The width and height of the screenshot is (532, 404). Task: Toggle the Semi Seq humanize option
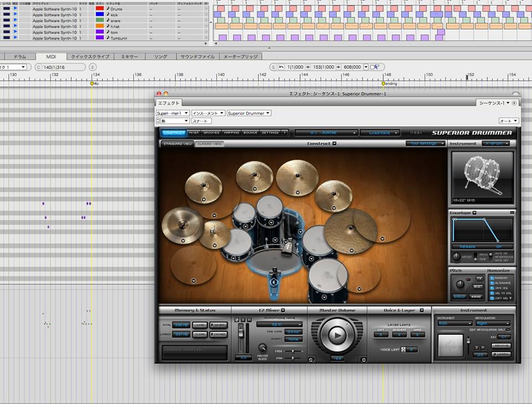click(x=492, y=288)
